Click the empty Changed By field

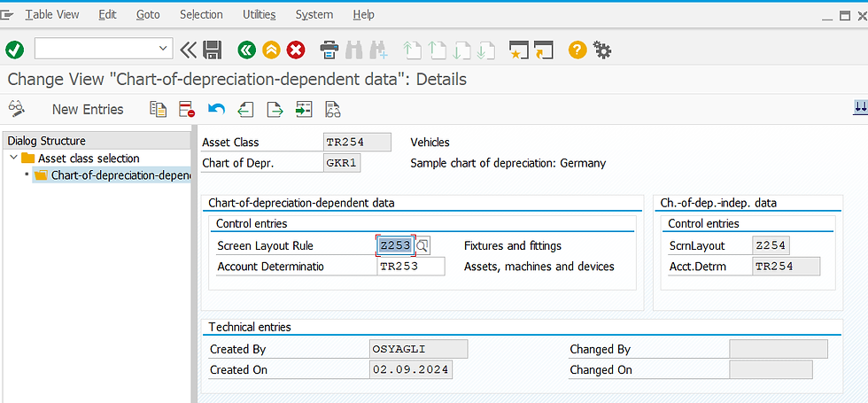click(779, 349)
